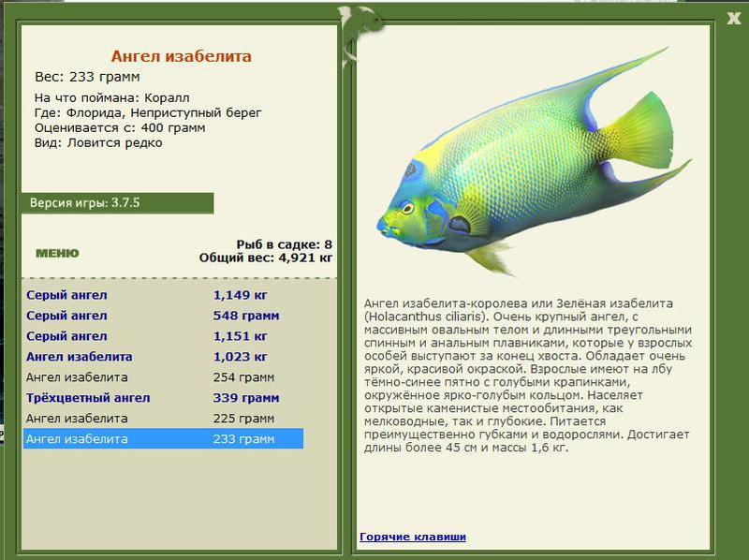Click highlighted Ангел изабелита 233 грамм row
Viewport: 749px width, 560px height.
(163, 438)
